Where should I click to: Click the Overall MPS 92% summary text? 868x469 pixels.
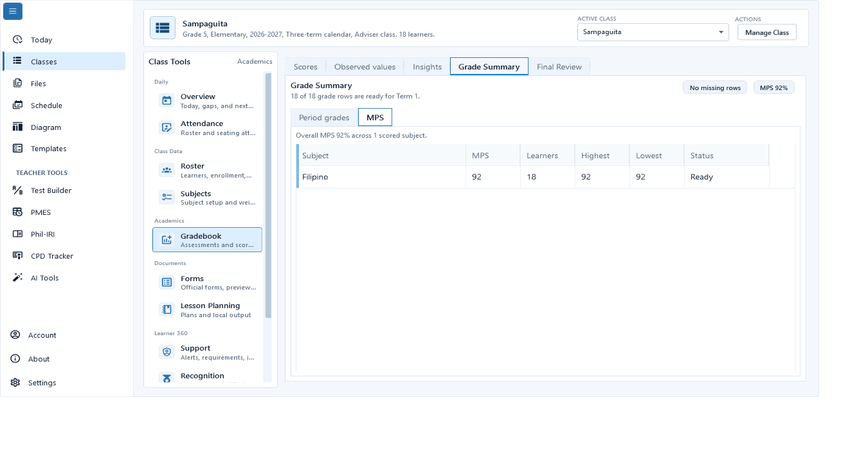(x=361, y=136)
